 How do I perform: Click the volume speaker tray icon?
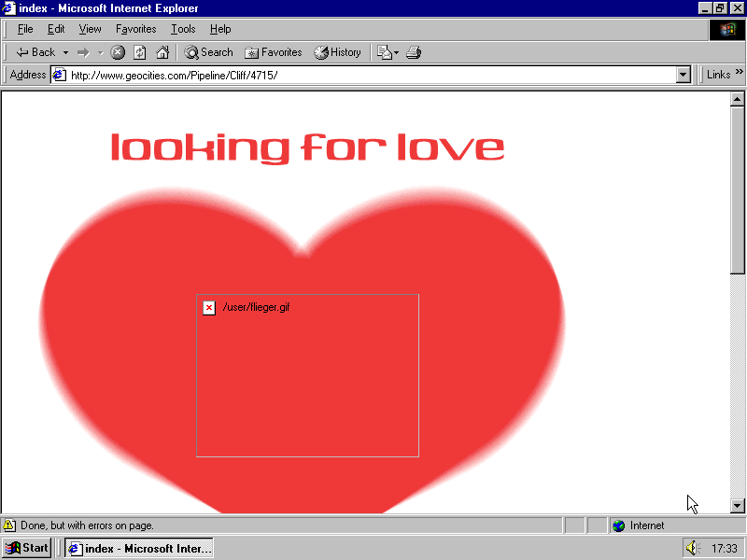pos(692,548)
